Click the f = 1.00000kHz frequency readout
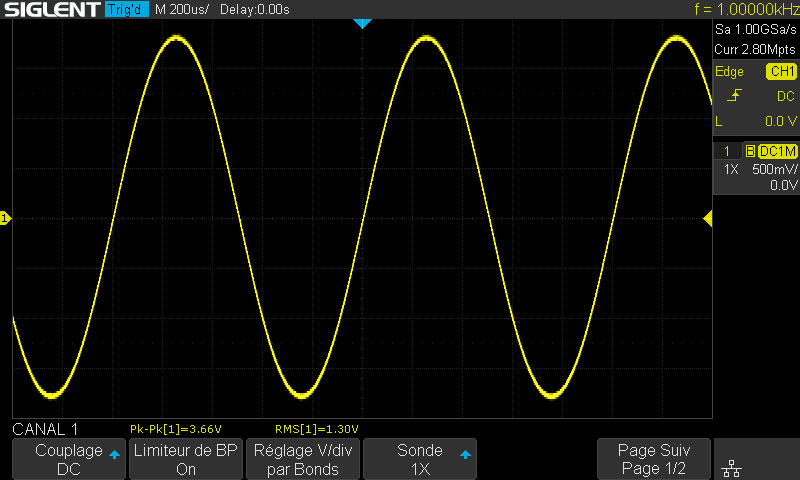This screenshot has height=480, width=800. pyautogui.click(x=747, y=9)
